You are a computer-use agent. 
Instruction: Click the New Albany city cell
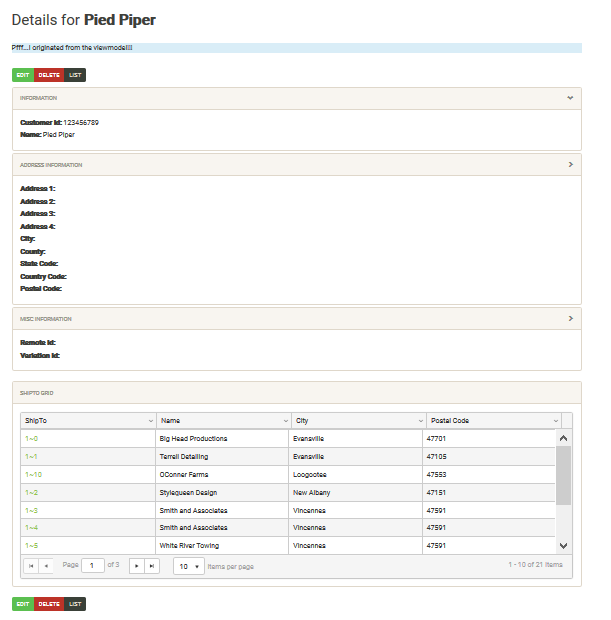356,493
